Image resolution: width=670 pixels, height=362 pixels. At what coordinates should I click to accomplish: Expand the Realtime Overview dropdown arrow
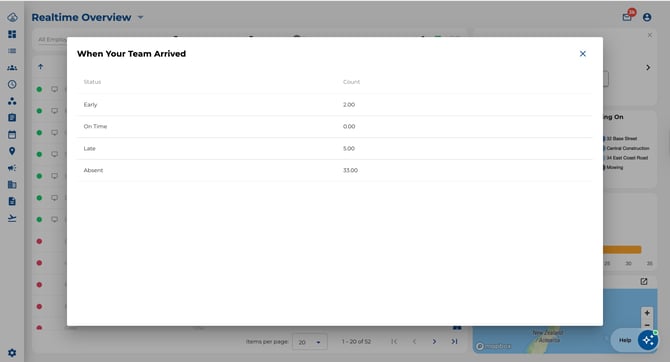coord(141,18)
